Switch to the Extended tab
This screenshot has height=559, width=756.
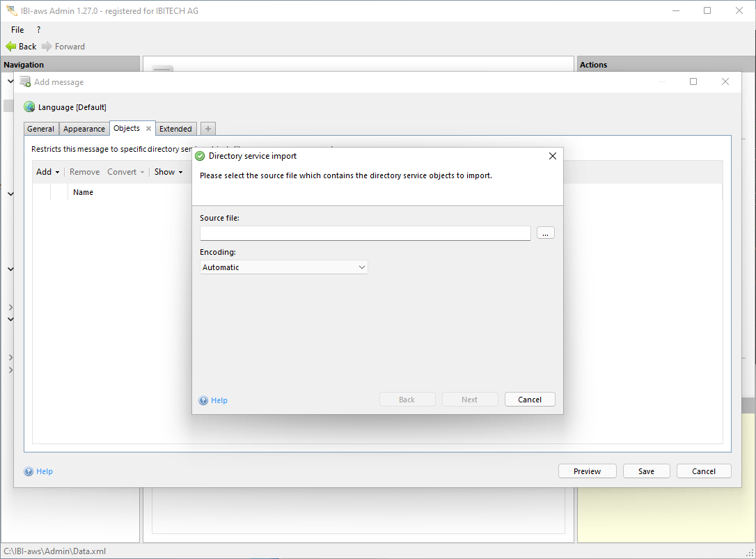175,129
